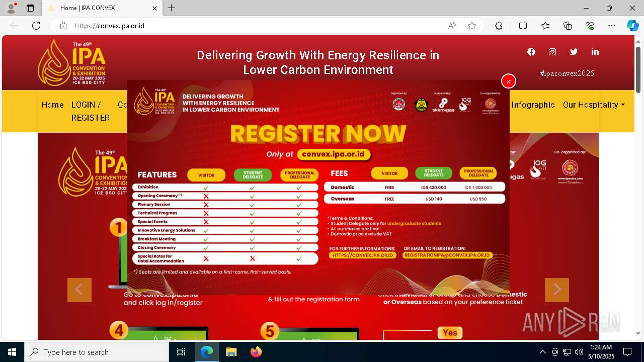The image size is (644, 362).
Task: Open Copilot sidebar icon
Action: pyautogui.click(x=632, y=26)
